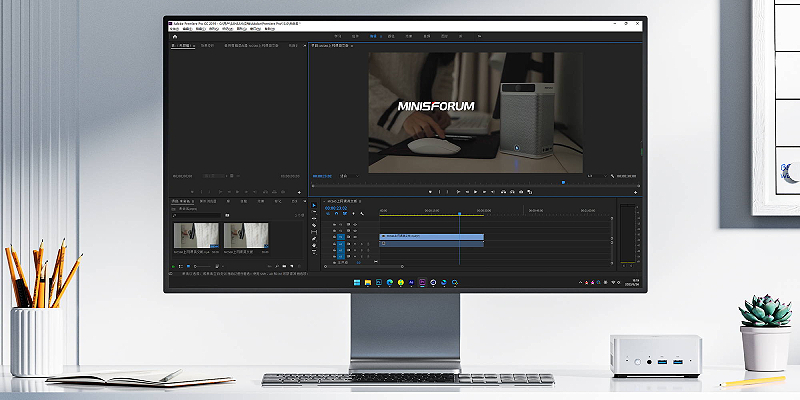Image resolution: width=800 pixels, height=400 pixels.
Task: Click the Home icon in the workspace bar
Action: pos(175,36)
